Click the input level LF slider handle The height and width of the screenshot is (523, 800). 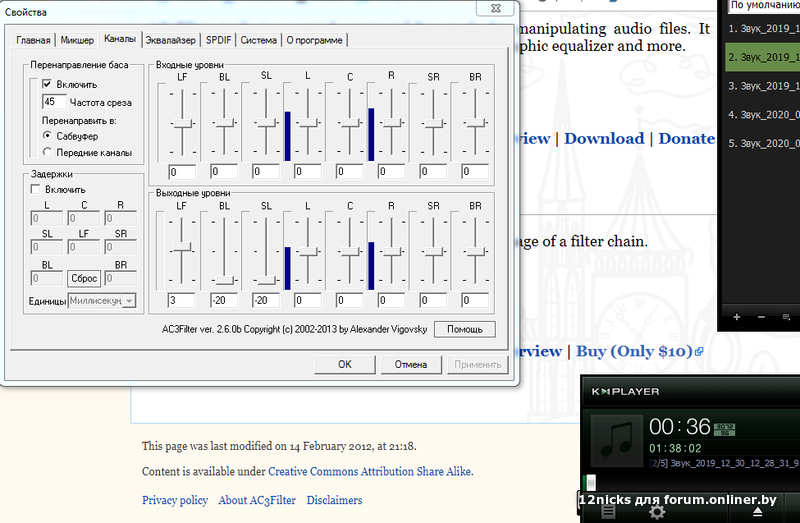click(x=182, y=123)
